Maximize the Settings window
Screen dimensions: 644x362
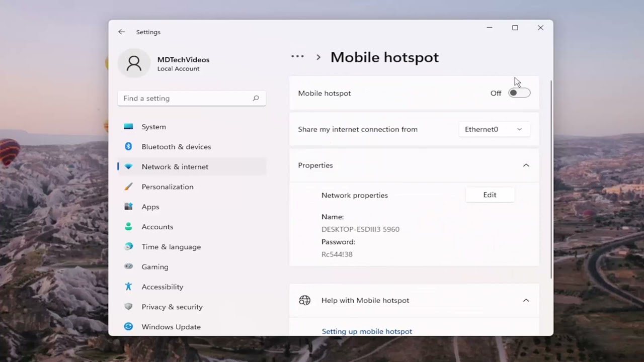click(x=515, y=28)
